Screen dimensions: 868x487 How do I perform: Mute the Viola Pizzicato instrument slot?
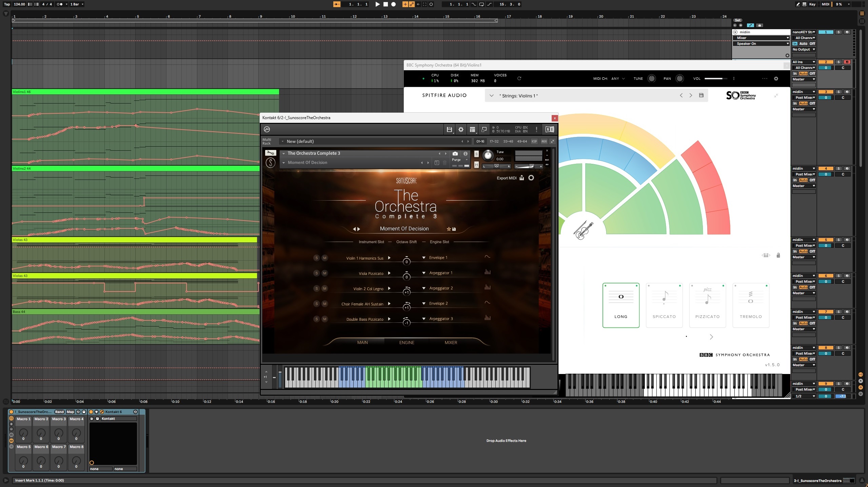point(324,273)
